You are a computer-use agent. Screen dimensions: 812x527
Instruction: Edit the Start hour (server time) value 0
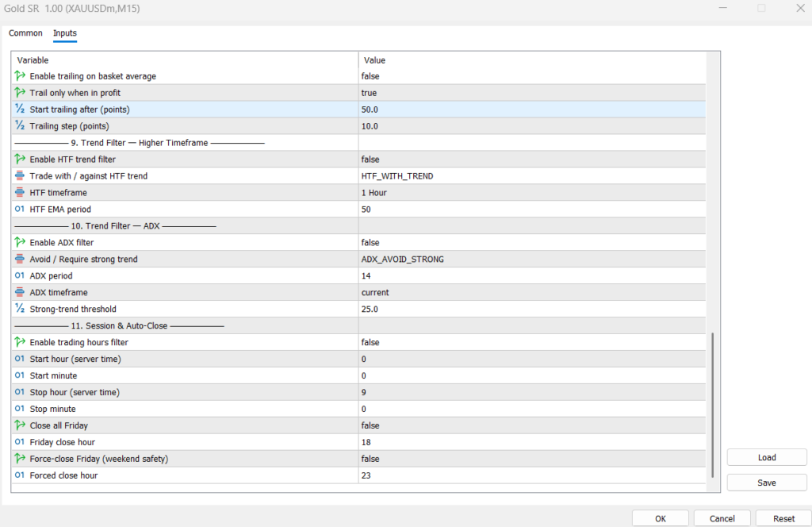532,359
